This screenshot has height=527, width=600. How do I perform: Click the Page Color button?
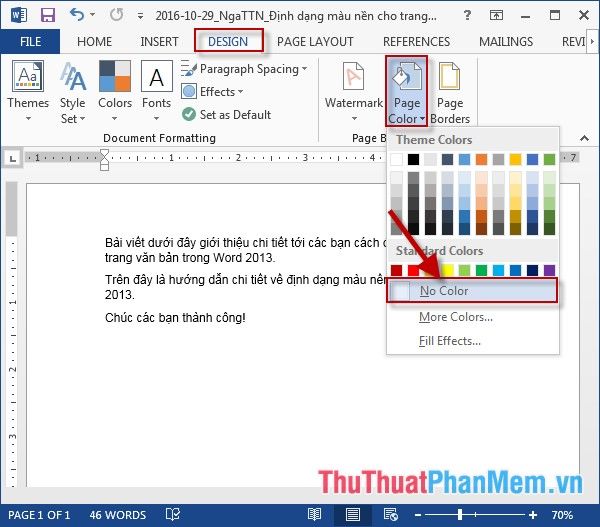[x=406, y=91]
